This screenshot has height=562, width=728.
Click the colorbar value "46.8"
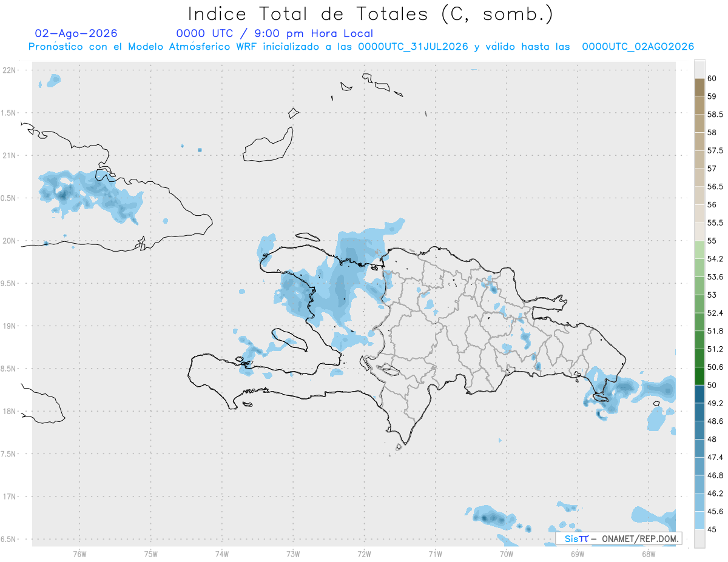tap(715, 475)
